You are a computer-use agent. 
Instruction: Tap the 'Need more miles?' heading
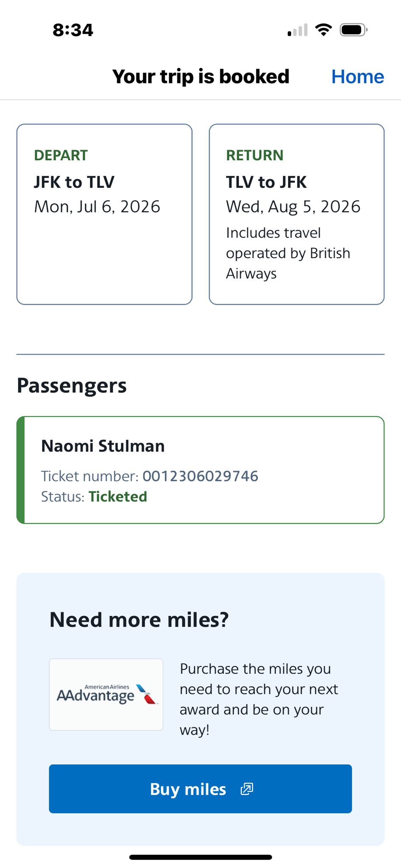[139, 620]
